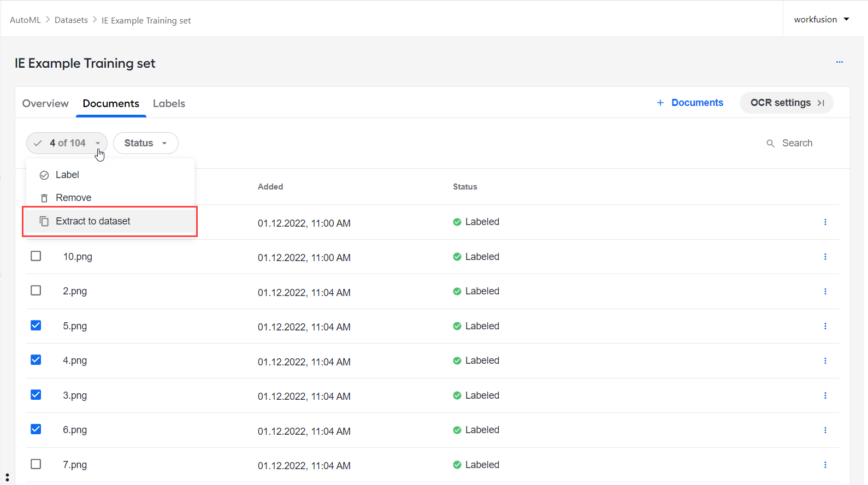Open the three-dot actions for 2.png
868x485 pixels.
tap(825, 292)
